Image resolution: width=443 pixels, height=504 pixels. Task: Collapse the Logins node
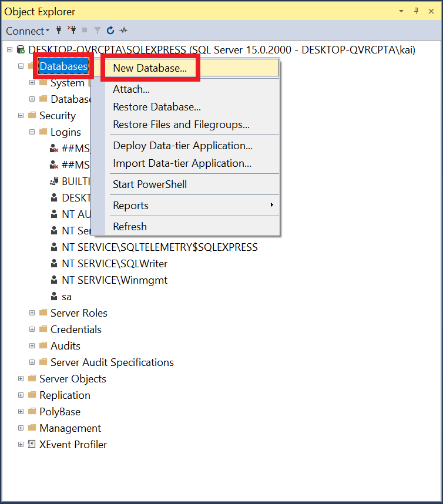point(32,132)
